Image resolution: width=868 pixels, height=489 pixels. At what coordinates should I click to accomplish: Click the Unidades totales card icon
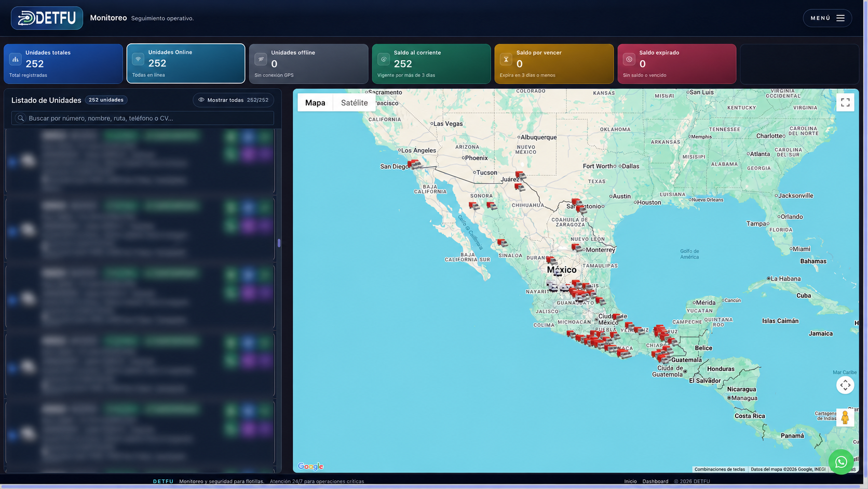pyautogui.click(x=16, y=59)
